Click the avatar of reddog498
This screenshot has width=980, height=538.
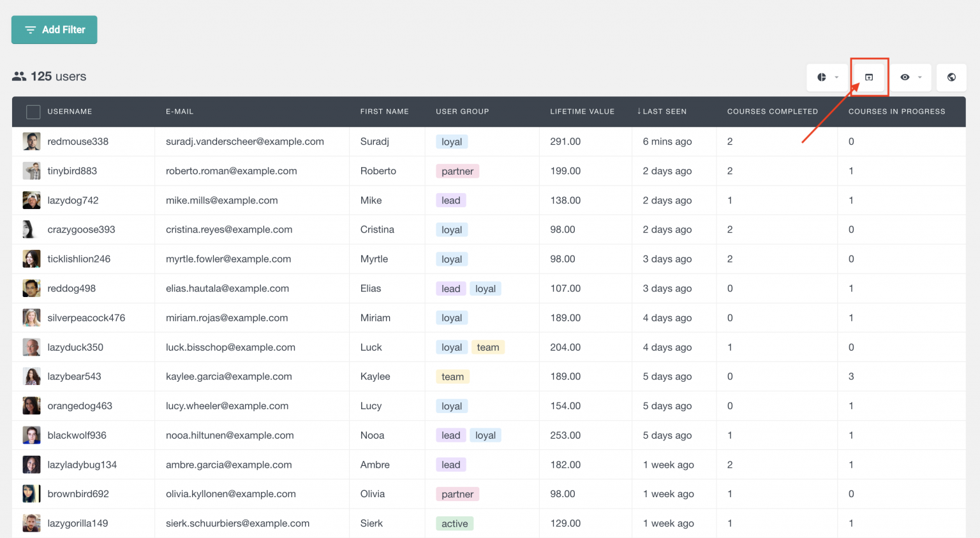31,288
